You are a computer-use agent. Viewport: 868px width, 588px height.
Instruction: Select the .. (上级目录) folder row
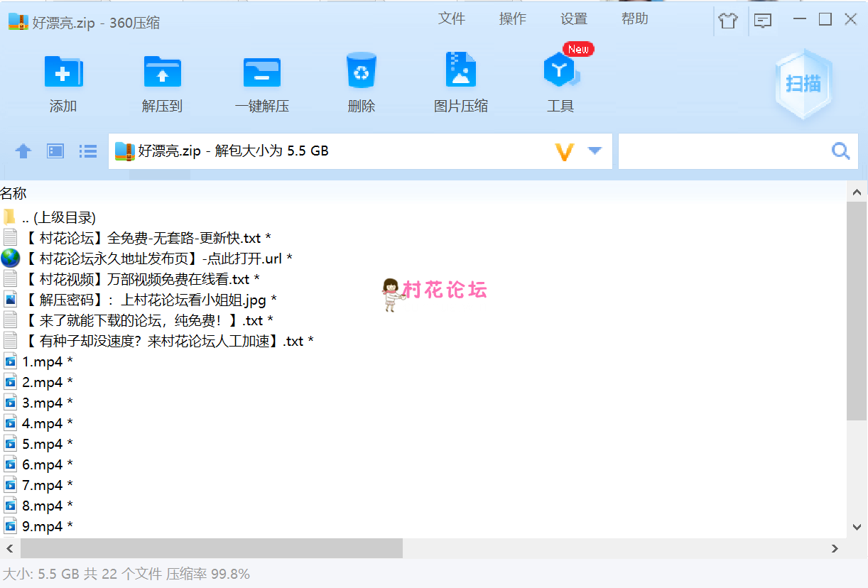423,217
